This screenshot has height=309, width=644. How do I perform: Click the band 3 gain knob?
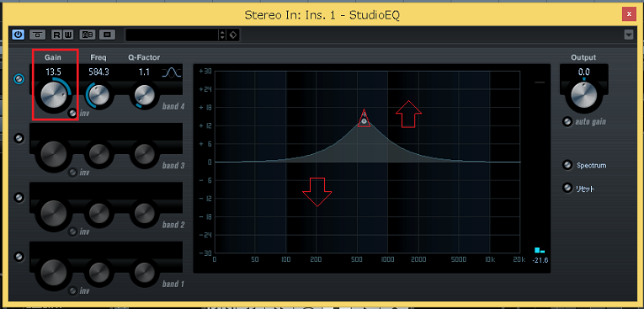[x=53, y=153]
